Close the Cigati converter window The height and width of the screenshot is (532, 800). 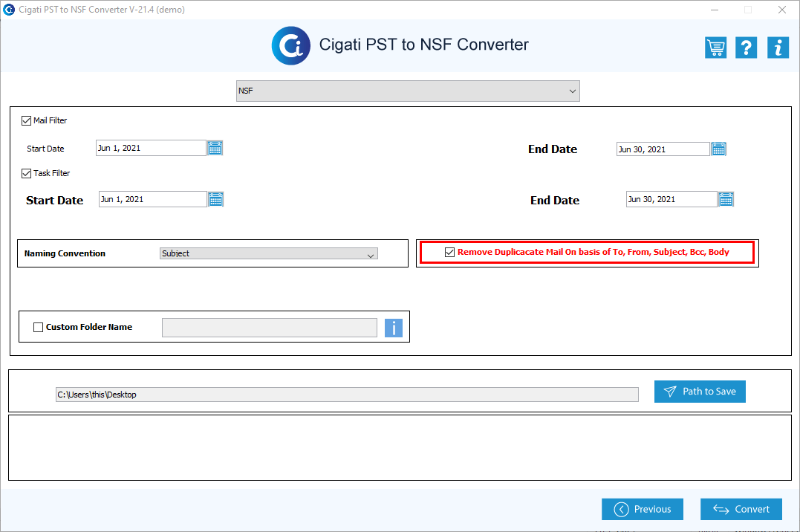(781, 10)
